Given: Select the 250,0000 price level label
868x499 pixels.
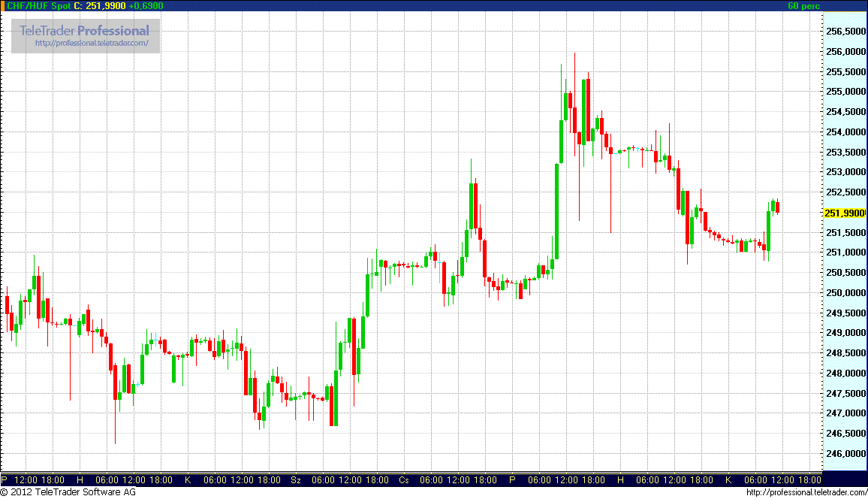Looking at the screenshot, I should 846,292.
